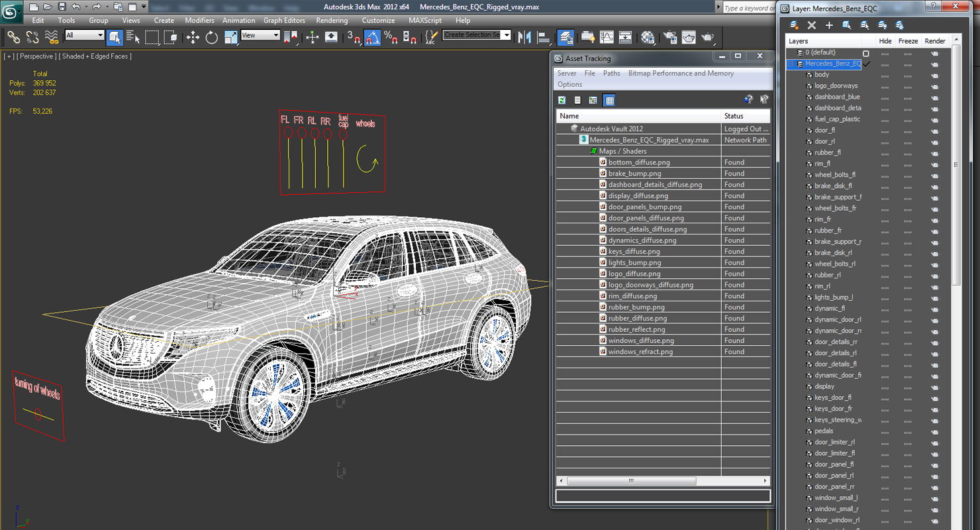Screen dimensions: 980x530
Task: Click the Unlink Selection tool
Action: click(x=32, y=37)
